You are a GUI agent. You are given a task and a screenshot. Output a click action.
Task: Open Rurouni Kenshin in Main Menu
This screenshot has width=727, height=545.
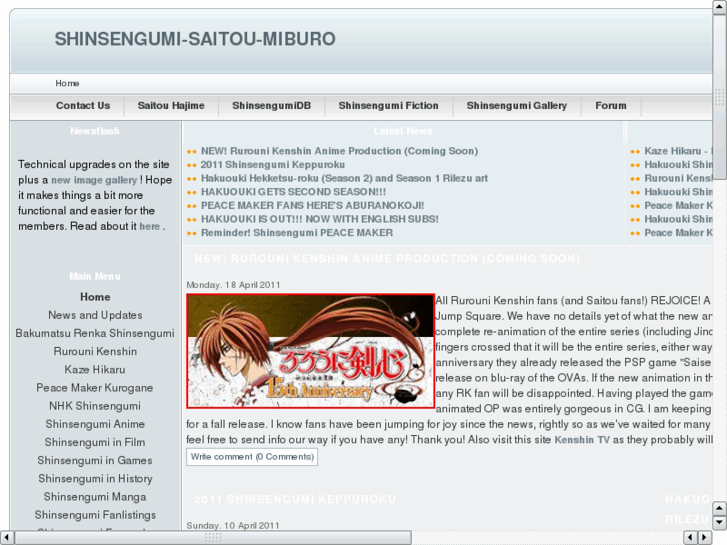pyautogui.click(x=95, y=351)
